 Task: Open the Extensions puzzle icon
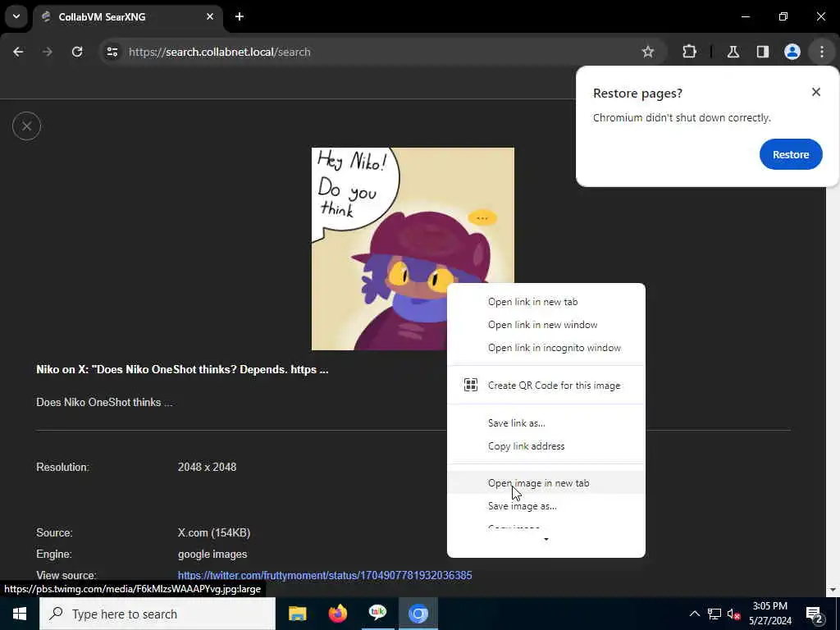[689, 52]
